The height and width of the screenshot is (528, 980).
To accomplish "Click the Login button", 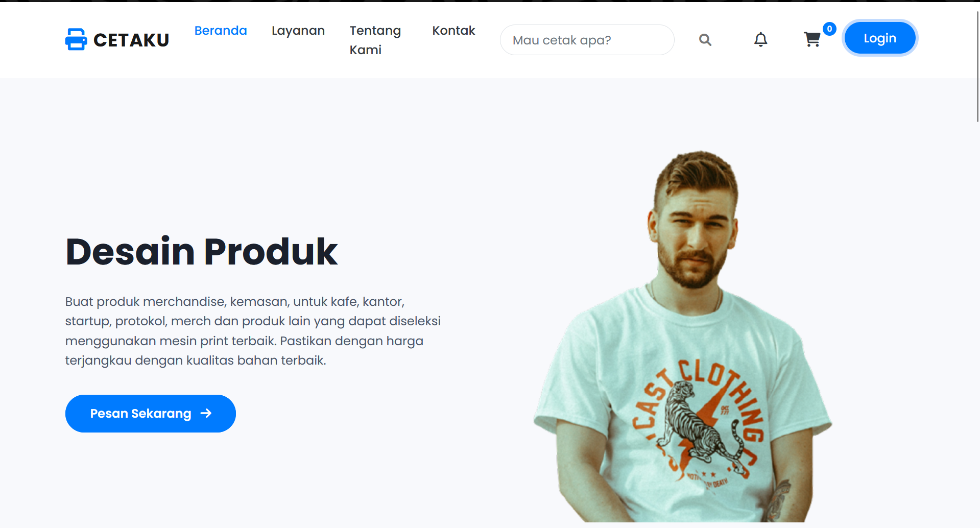I will click(x=880, y=38).
